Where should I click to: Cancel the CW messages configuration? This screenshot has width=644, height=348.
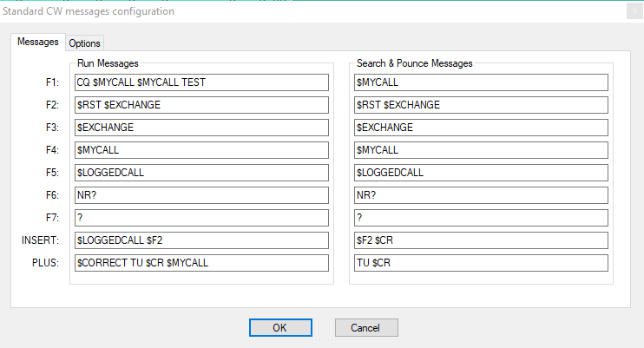click(x=365, y=328)
